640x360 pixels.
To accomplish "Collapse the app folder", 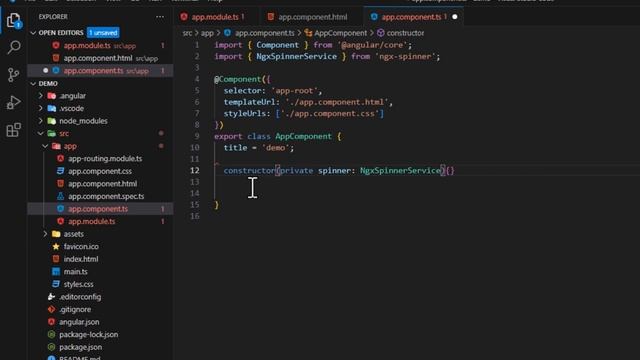I will point(45,146).
